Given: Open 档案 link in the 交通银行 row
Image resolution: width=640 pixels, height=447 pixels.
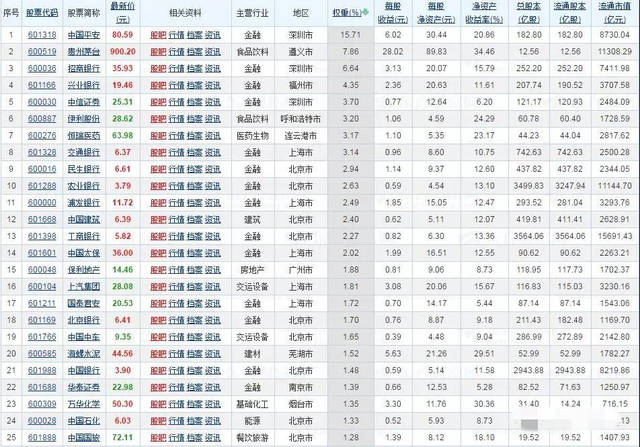Looking at the screenshot, I should 195,152.
